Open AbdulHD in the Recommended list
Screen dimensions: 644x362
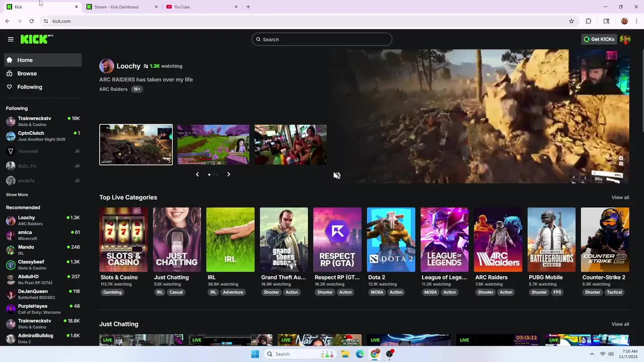(43, 280)
